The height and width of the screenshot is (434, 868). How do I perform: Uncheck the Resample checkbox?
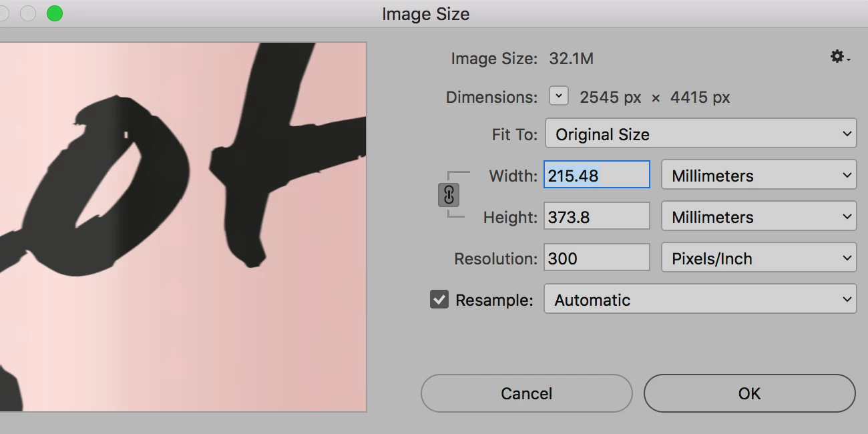(439, 300)
